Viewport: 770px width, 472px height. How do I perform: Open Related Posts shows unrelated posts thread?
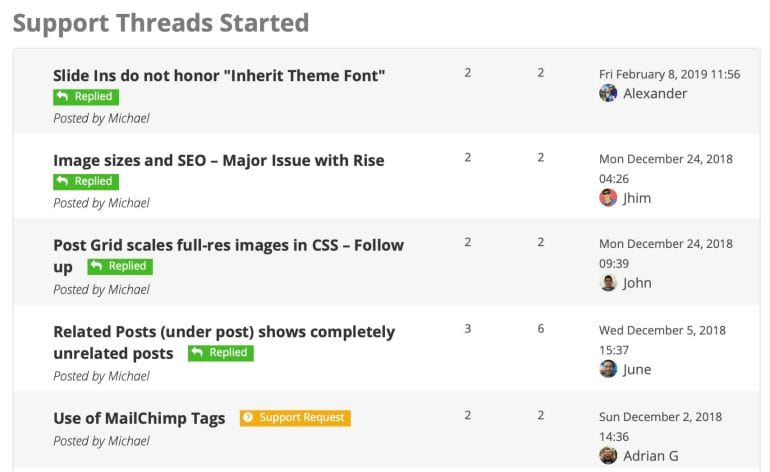tap(224, 342)
